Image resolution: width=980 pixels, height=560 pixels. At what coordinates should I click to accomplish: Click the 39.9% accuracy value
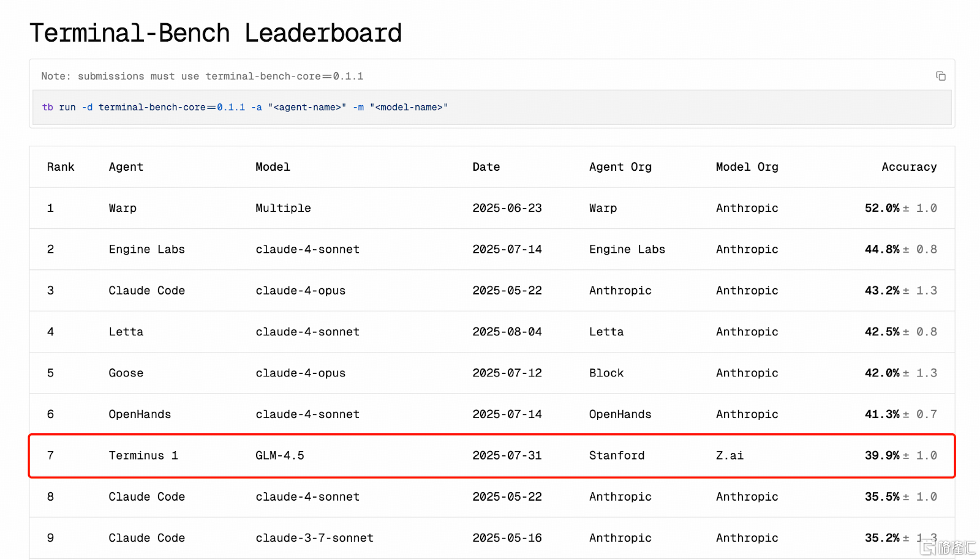point(882,455)
